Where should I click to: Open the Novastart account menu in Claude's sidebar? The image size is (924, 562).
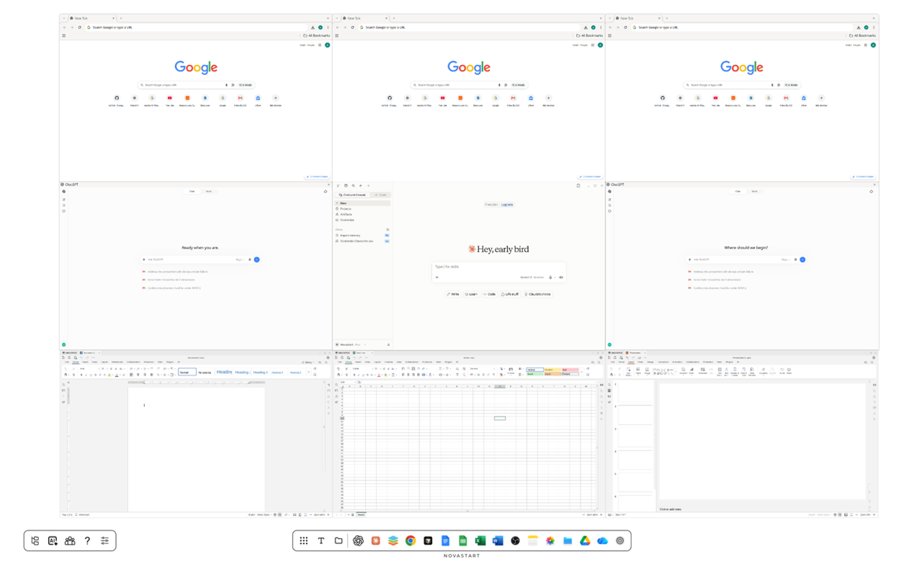point(351,345)
